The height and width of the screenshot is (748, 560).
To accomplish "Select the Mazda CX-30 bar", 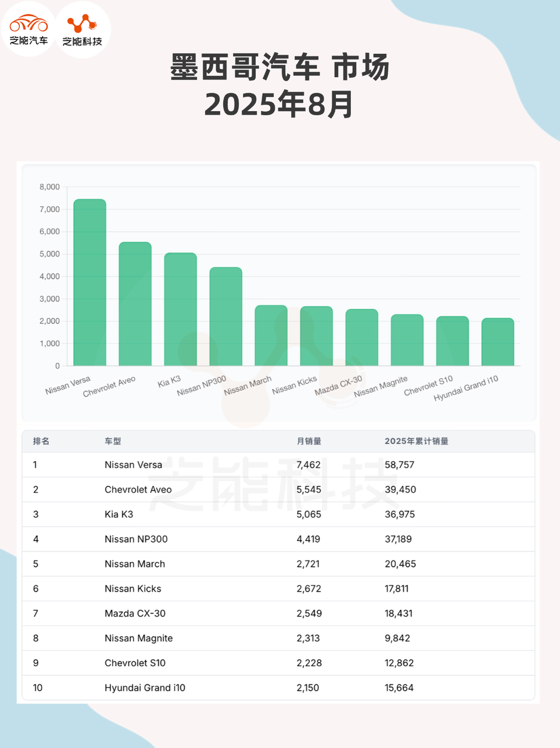I will point(361,338).
